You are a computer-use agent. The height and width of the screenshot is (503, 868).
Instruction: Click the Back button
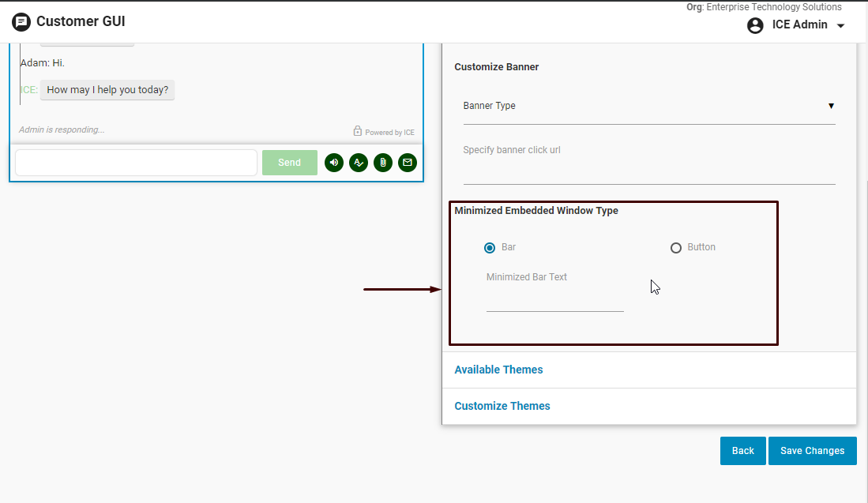click(742, 451)
